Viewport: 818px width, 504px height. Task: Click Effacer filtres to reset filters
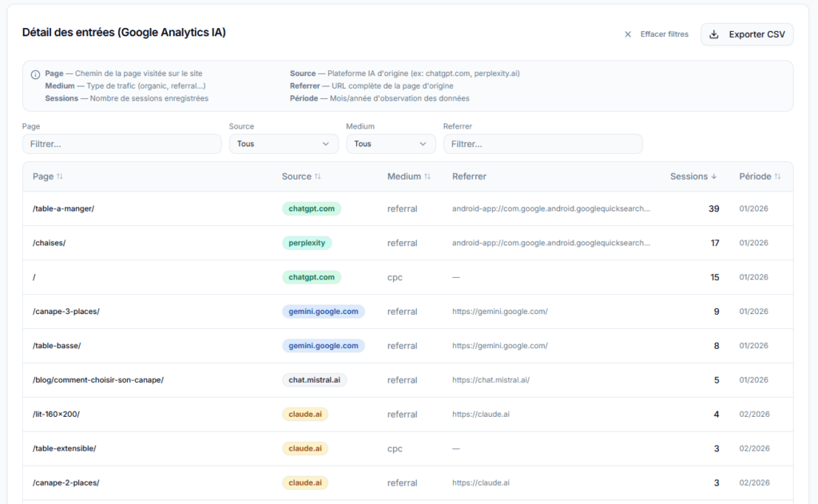(x=664, y=34)
